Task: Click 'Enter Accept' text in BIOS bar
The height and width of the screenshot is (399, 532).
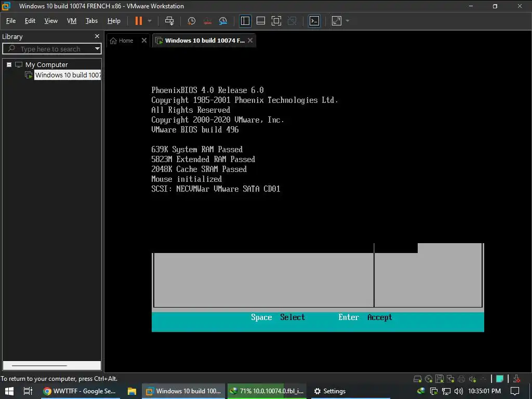Action: [365, 317]
